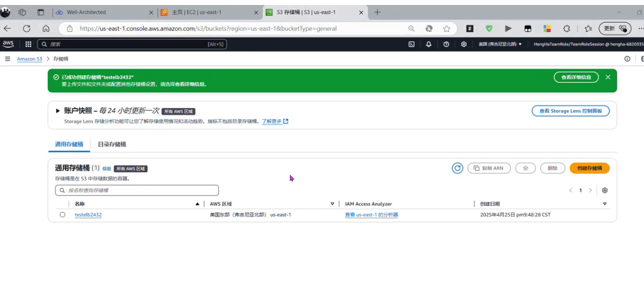Click 创建存储桶 orange button

coord(589,168)
